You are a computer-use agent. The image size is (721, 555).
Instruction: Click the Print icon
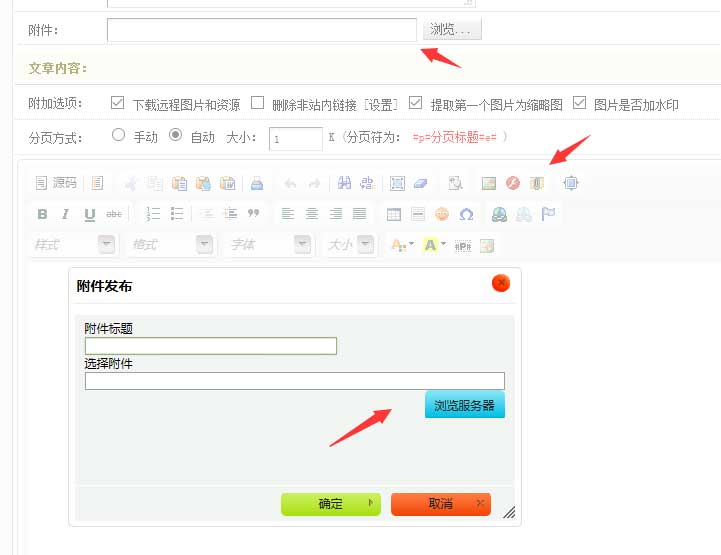pyautogui.click(x=257, y=183)
